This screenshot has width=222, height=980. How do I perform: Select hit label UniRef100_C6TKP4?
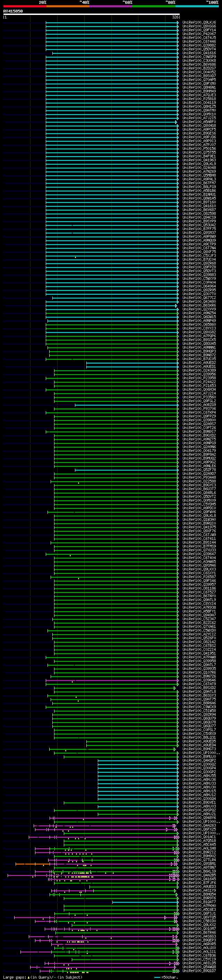(x=199, y=412)
